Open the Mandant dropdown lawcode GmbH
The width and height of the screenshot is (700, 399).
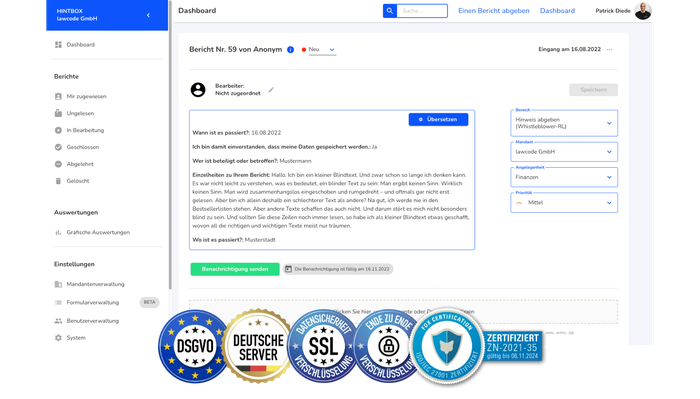tap(564, 152)
